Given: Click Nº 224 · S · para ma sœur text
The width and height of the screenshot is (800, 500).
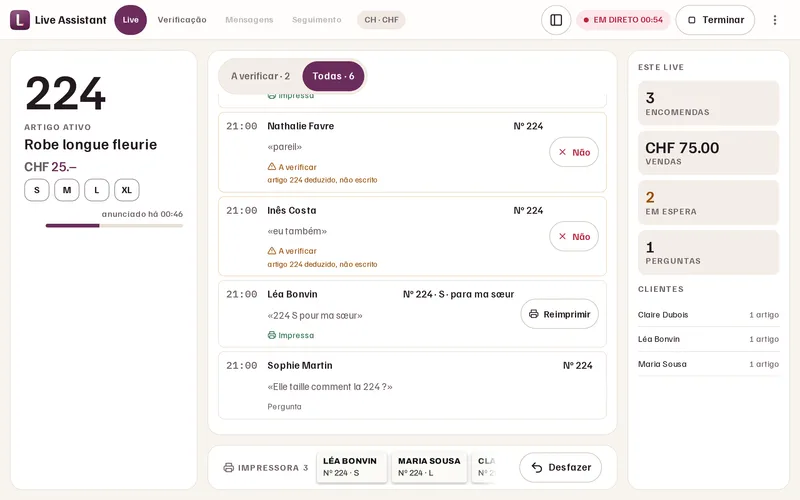Looking at the screenshot, I should click(x=458, y=294).
